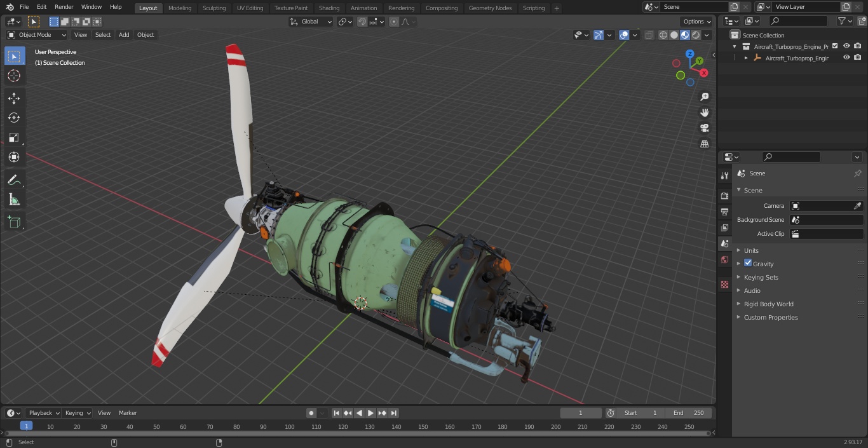868x448 pixels.
Task: Open the World properties tab
Action: pos(724,259)
